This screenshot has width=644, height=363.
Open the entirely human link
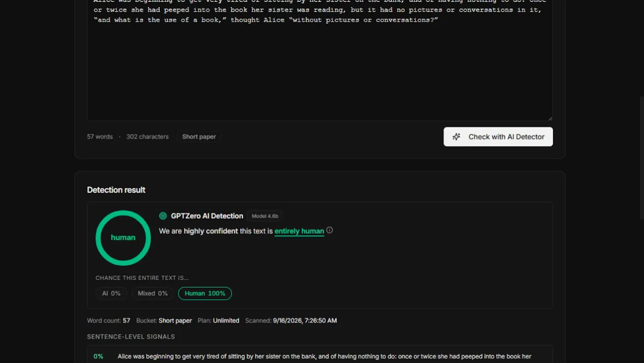coord(299,231)
